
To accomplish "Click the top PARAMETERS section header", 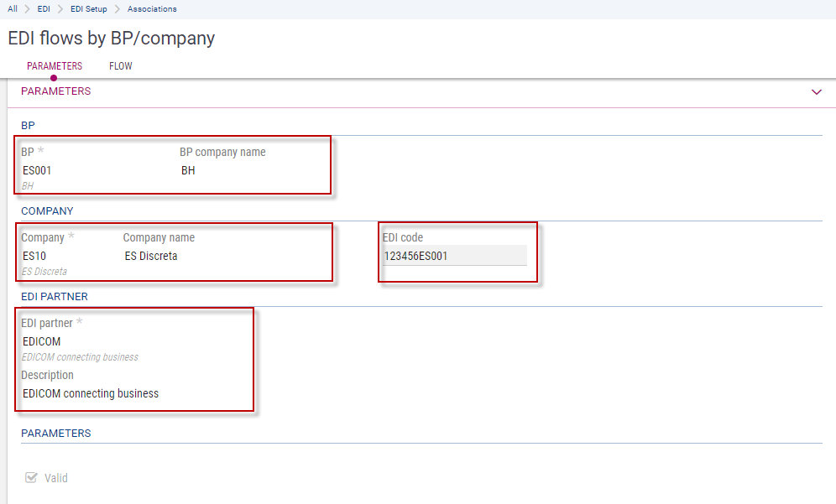I will pos(56,91).
